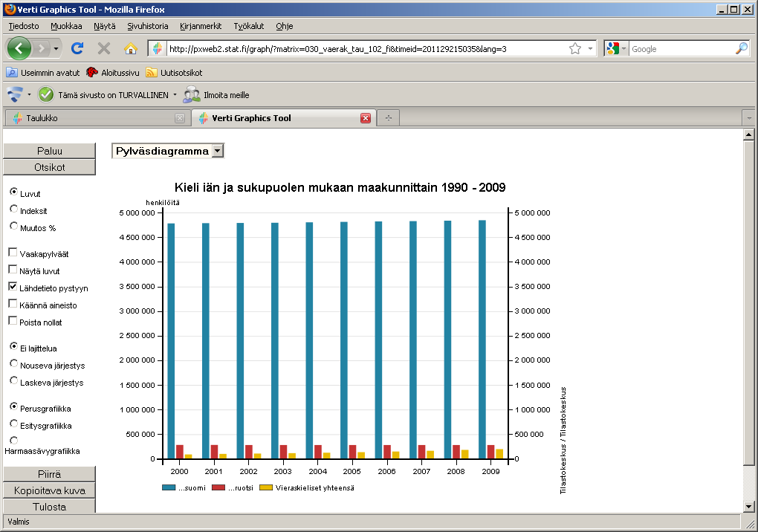Expand the Tämä sivusto on TURVALLINEN dropdown
Image resolution: width=758 pixels, height=532 pixels.
(x=175, y=94)
